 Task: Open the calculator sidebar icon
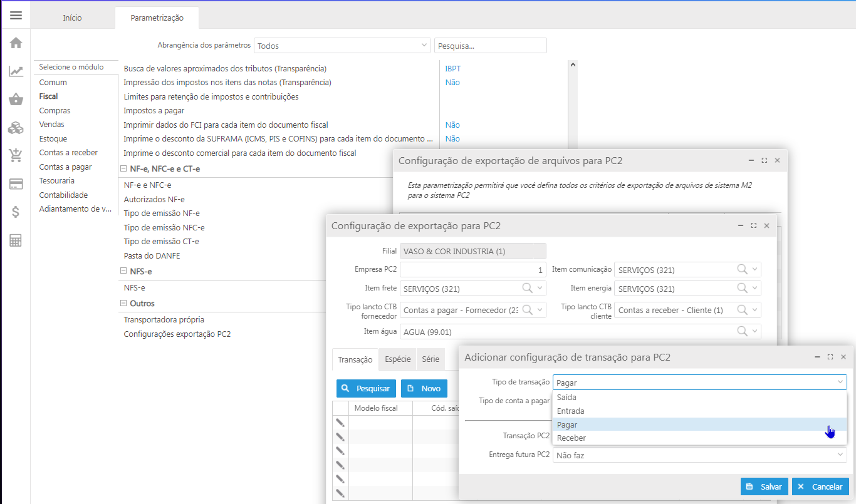16,240
